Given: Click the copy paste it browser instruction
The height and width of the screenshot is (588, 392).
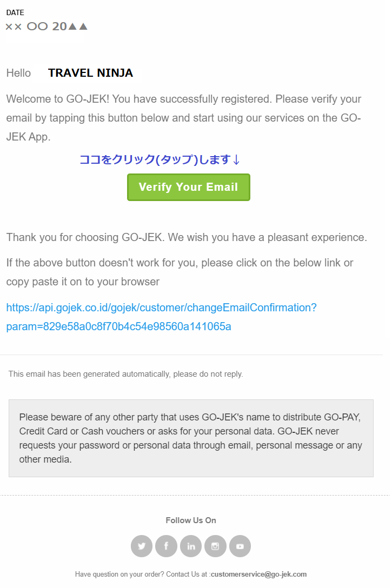Looking at the screenshot, I should [180, 272].
